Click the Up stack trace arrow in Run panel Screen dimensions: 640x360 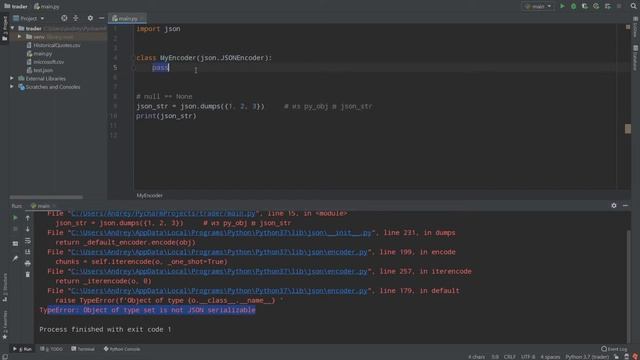(28, 218)
